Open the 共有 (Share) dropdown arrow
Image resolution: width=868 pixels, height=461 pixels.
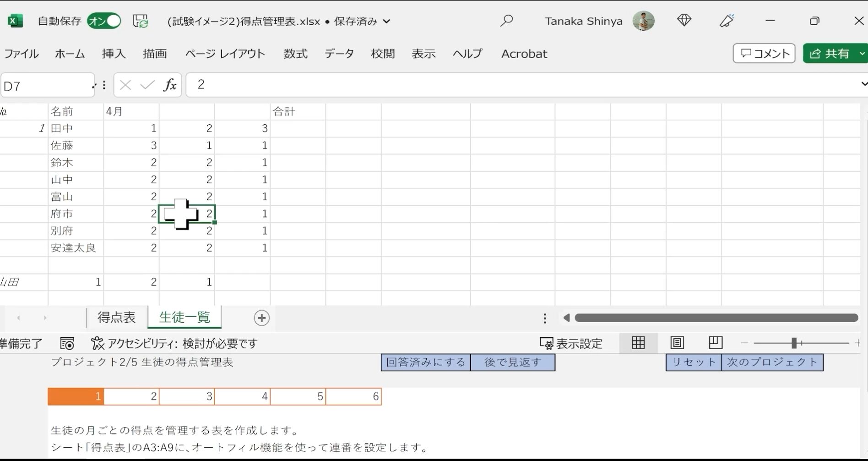863,53
